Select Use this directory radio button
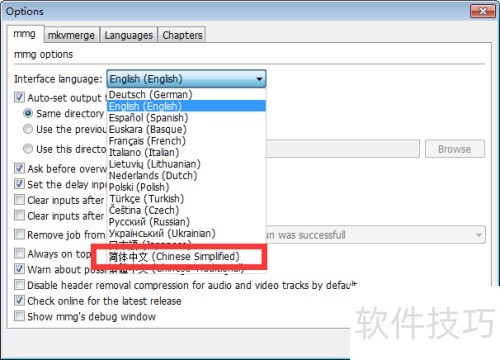Viewport: 500px width, 360px height. (28, 149)
